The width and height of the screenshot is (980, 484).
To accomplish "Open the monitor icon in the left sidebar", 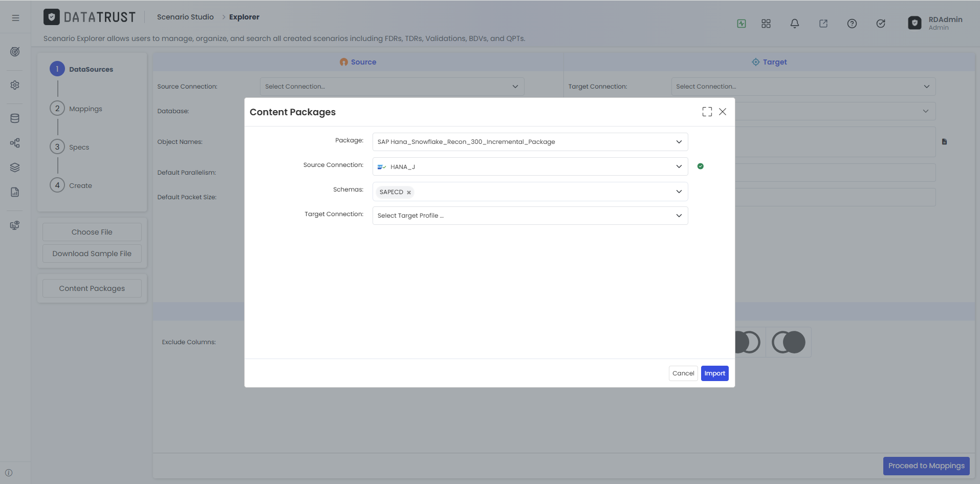I will point(15,225).
